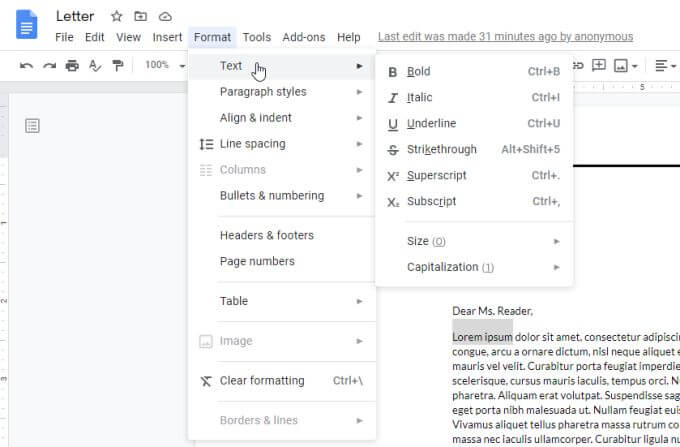Click the Letter document title field
This screenshot has height=447, width=680.
tap(75, 17)
